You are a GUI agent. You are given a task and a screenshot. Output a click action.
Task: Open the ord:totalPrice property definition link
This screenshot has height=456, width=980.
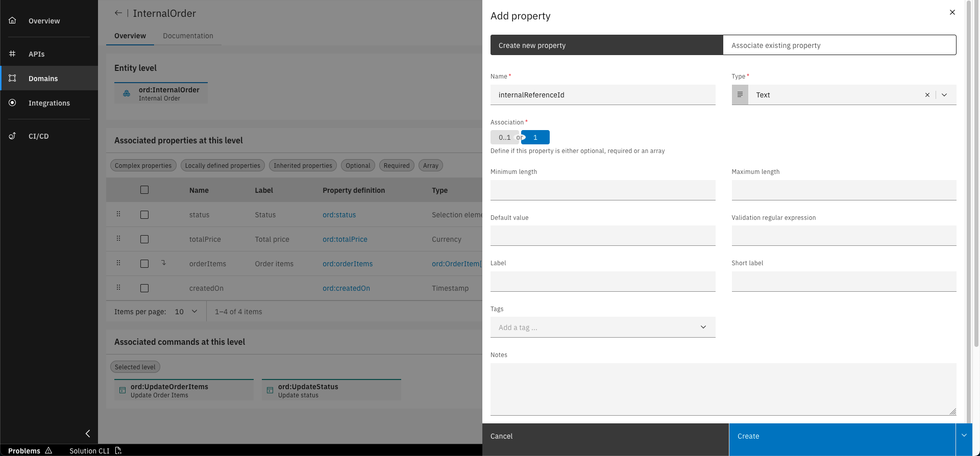(x=345, y=239)
